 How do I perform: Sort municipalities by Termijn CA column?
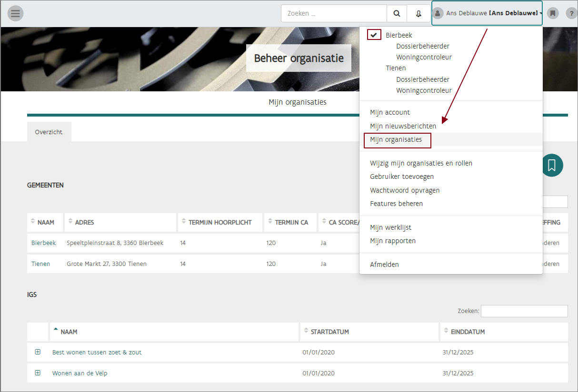pyautogui.click(x=291, y=222)
